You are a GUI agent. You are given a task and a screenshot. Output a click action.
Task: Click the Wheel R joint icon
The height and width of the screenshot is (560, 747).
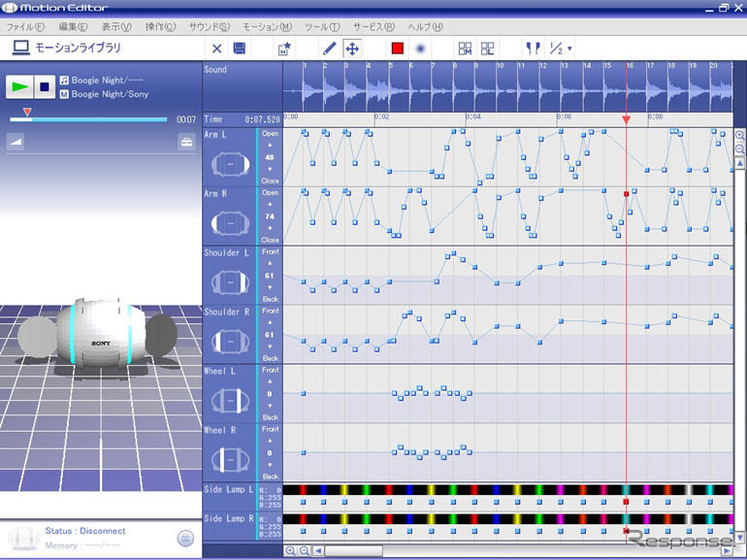point(229,459)
